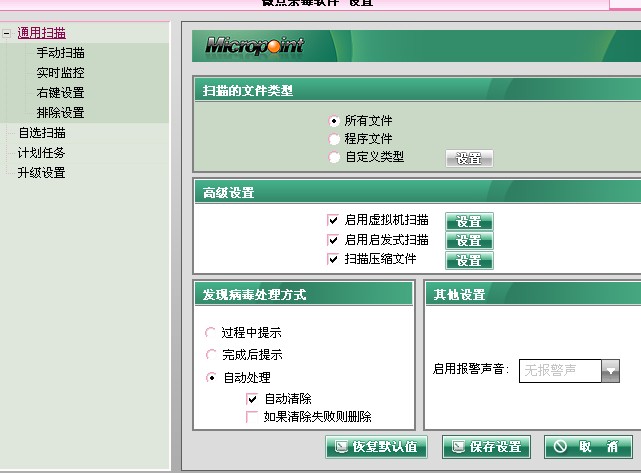Select the 所有文件 radio option
This screenshot has height=473, width=641.
click(x=334, y=121)
